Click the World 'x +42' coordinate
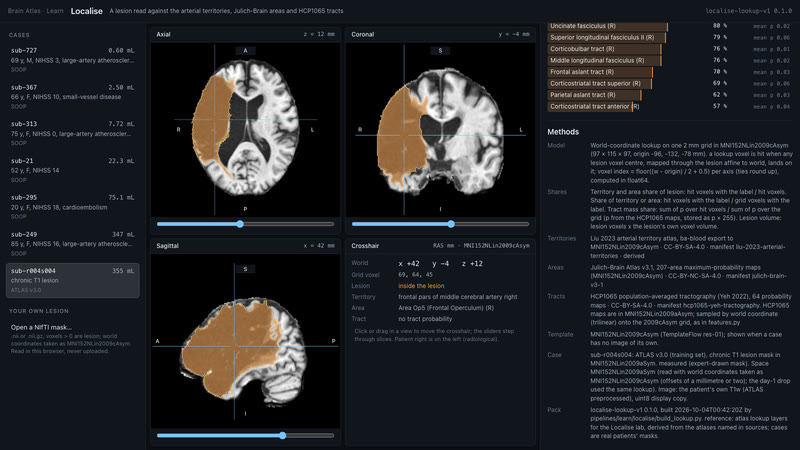The width and height of the screenshot is (800, 450). (x=409, y=264)
